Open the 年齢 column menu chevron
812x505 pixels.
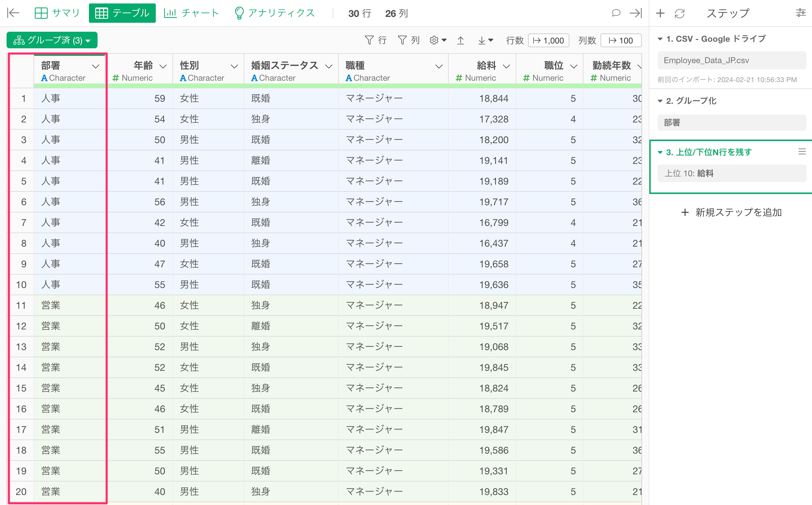click(163, 66)
